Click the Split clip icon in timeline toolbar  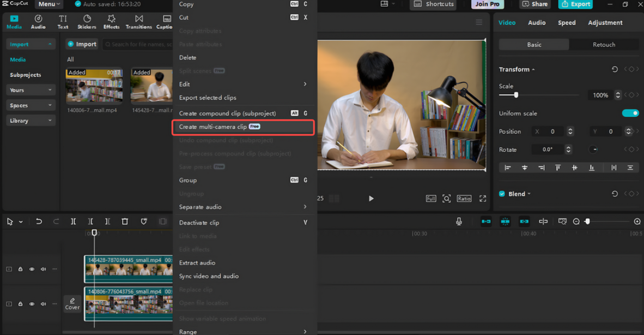coord(73,222)
